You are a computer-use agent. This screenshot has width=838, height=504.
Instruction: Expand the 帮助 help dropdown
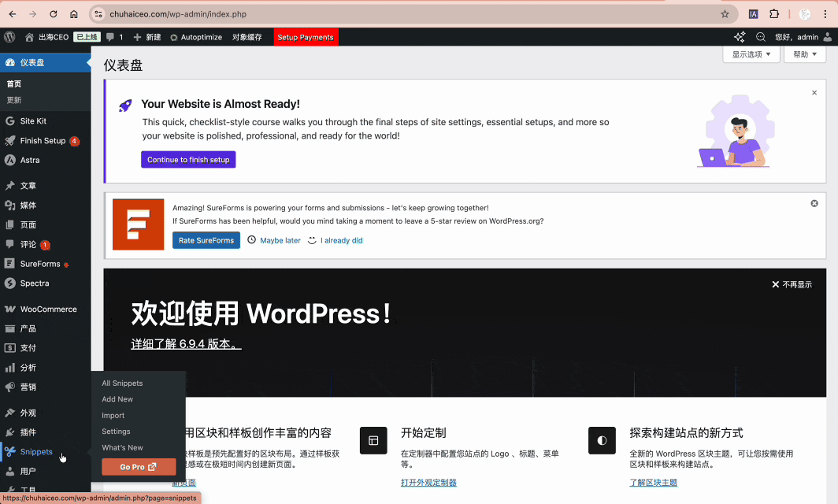coord(805,54)
